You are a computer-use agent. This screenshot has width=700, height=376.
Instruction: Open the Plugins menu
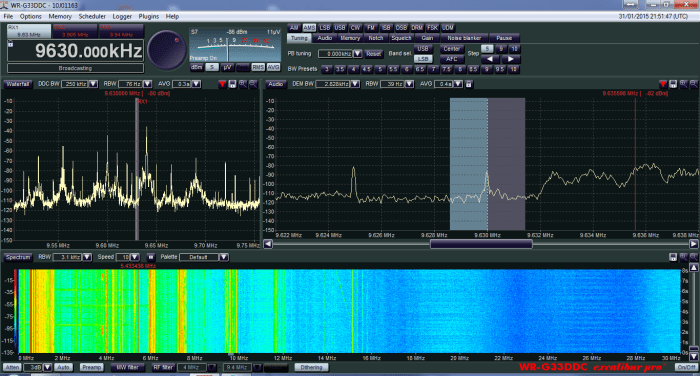pos(149,17)
